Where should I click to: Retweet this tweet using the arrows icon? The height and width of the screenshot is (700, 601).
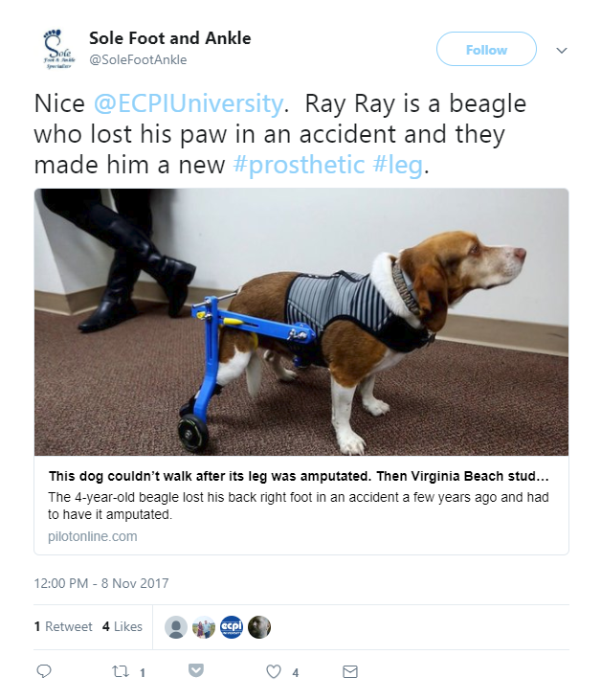(x=120, y=672)
